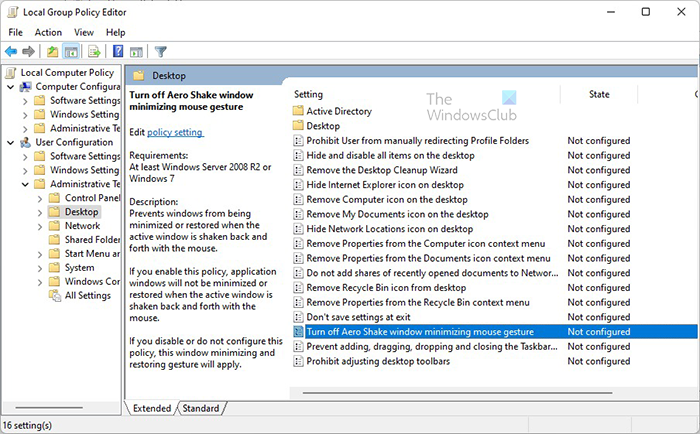Image resolution: width=700 pixels, height=434 pixels.
Task: Open the Help question mark icon
Action: 118,52
